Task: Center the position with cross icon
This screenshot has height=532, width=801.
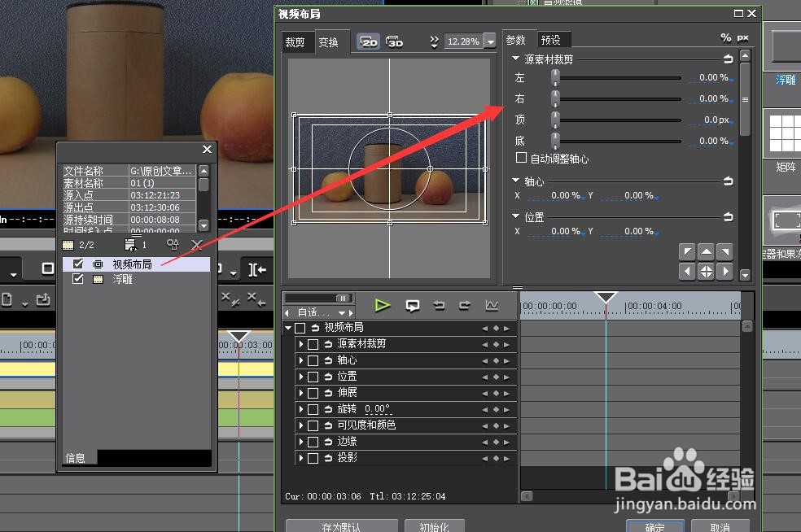Action: coord(706,271)
